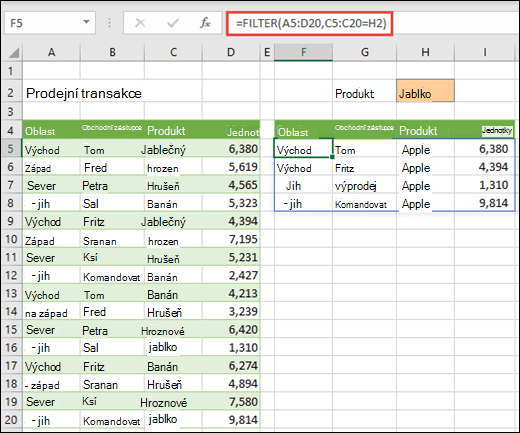Select row 2 header

coord(11,93)
